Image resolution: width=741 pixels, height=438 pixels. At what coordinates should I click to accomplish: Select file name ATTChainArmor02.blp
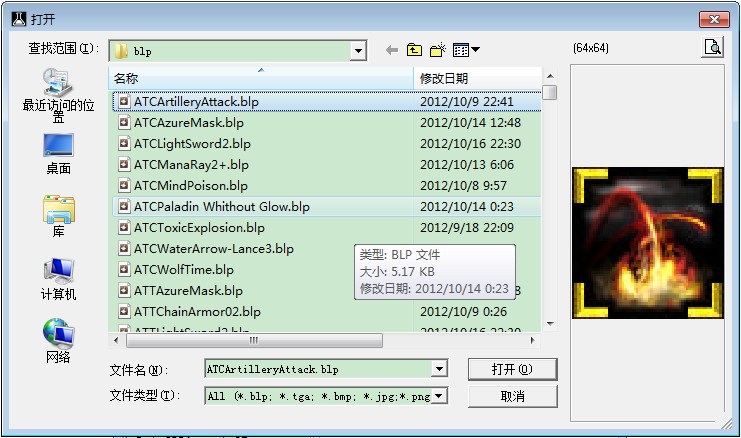click(197, 312)
